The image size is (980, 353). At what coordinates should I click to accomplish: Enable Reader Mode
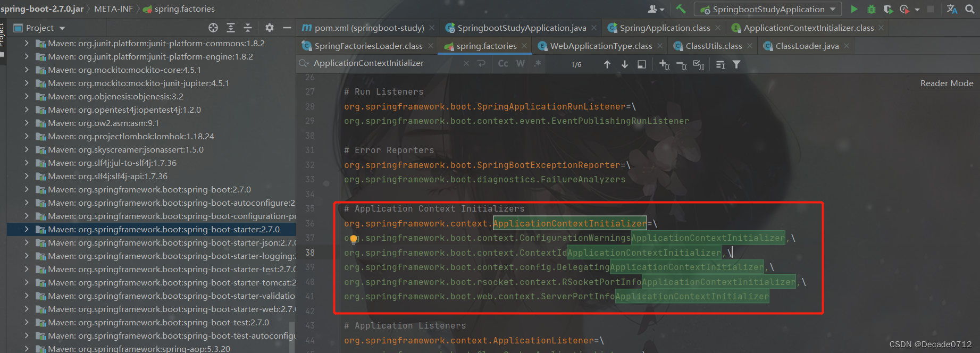[x=947, y=83]
